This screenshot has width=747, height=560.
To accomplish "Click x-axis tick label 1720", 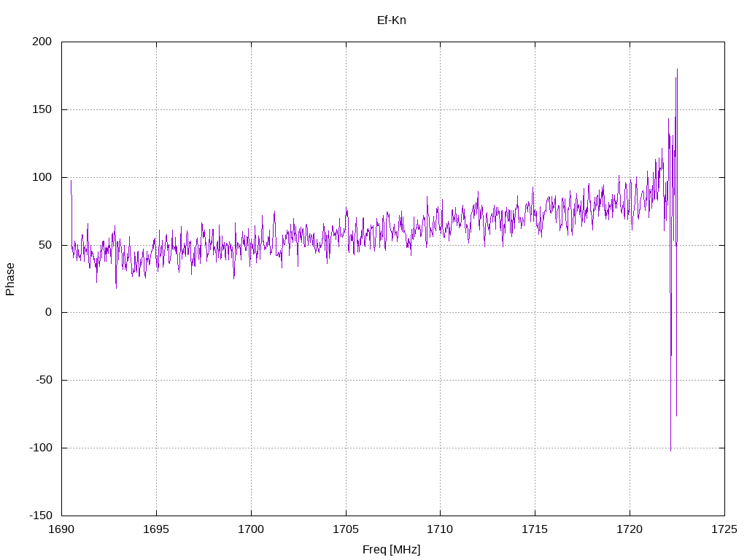I will (x=630, y=529).
